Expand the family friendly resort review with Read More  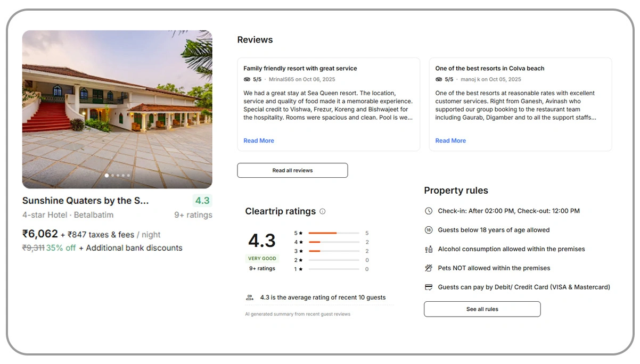coord(258,140)
